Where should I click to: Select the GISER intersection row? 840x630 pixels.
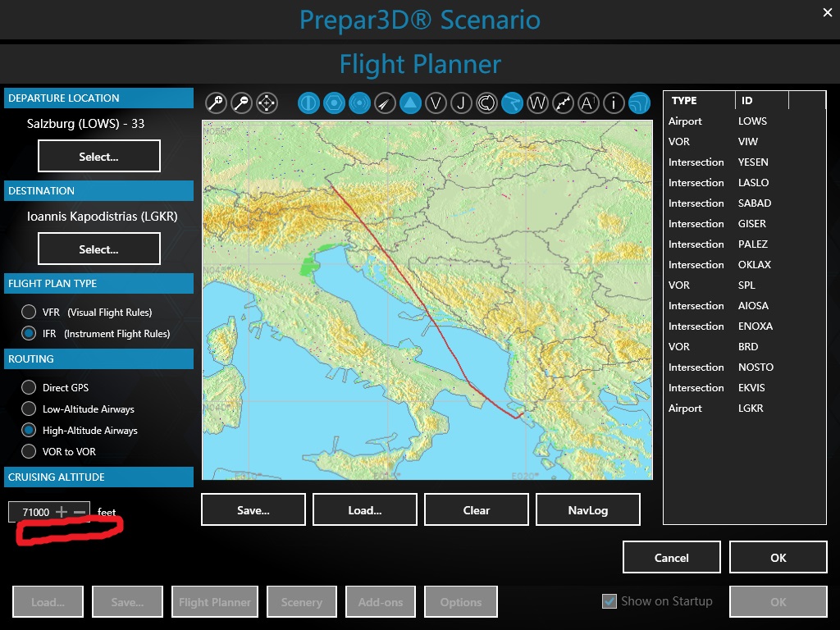[x=745, y=223]
